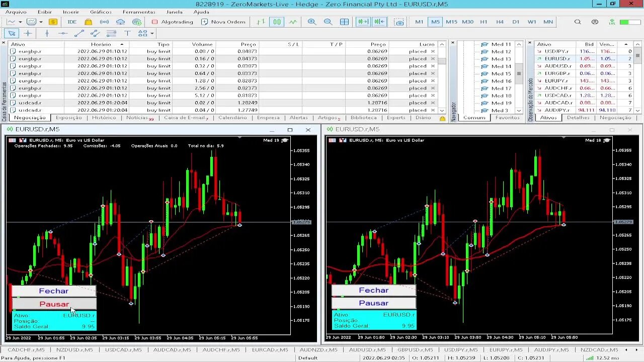Image resolution: width=644 pixels, height=362 pixels.
Task: Select the USDJPY.r symbol row
Action: point(584,51)
